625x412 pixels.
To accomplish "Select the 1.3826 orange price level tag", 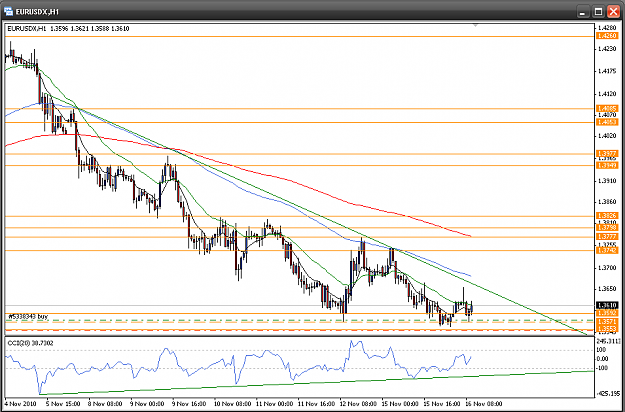I will tap(607, 216).
